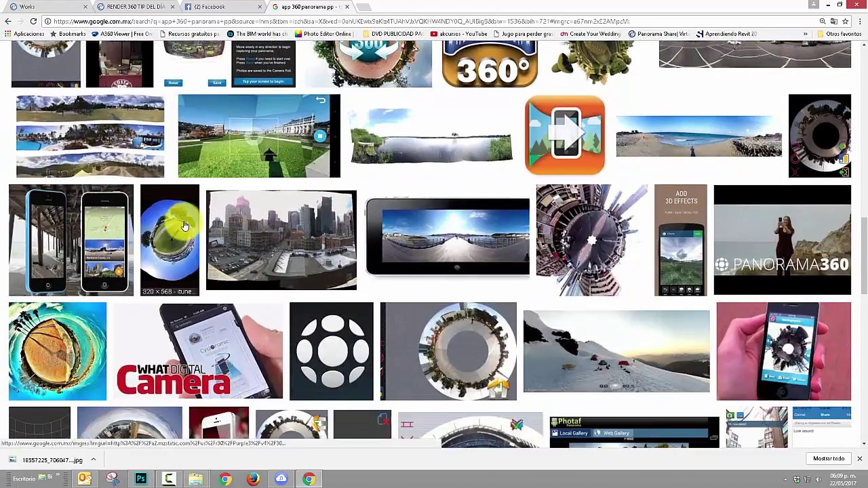Screen dimensions: 868x488
Task: Open the What Digital Camera image result
Action: (x=198, y=351)
